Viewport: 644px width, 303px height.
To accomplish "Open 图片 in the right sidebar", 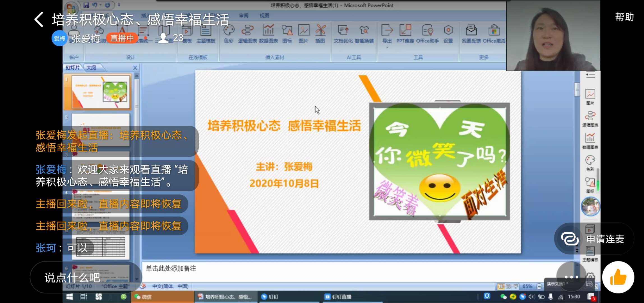I will 590,97.
